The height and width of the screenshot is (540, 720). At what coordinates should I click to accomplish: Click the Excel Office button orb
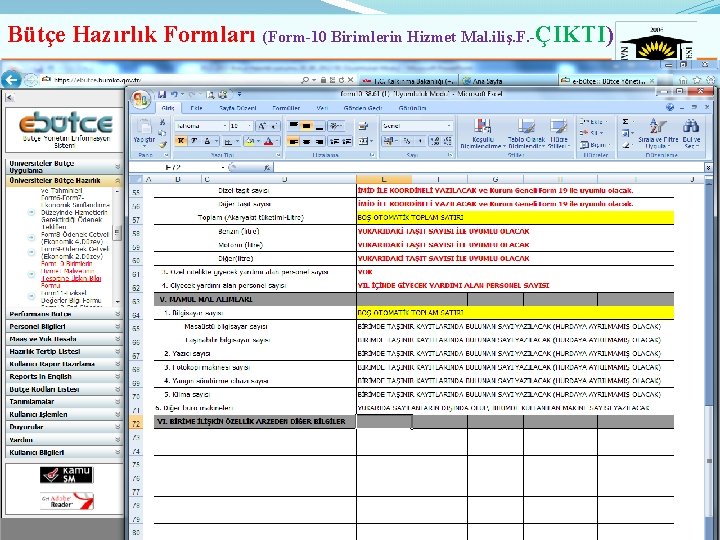click(141, 99)
